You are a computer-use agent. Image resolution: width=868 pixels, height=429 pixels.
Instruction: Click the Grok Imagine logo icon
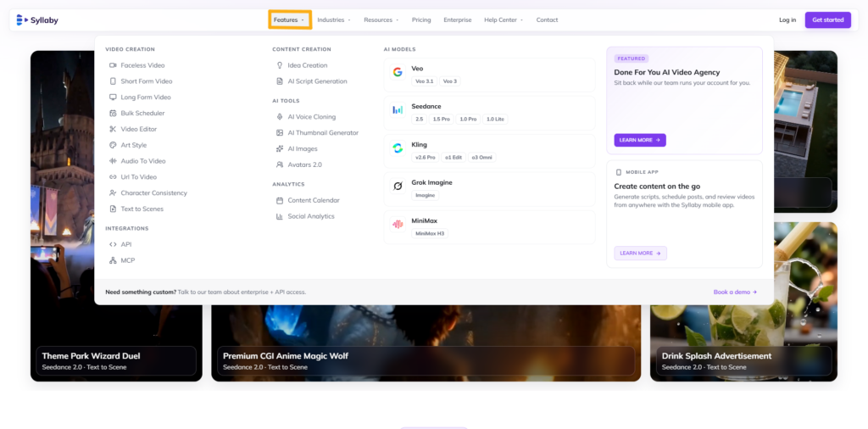click(398, 186)
